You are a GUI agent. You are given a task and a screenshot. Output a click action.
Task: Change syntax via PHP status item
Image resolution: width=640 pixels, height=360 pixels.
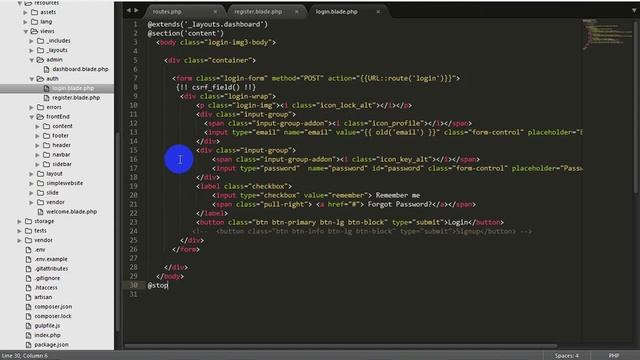click(x=613, y=356)
